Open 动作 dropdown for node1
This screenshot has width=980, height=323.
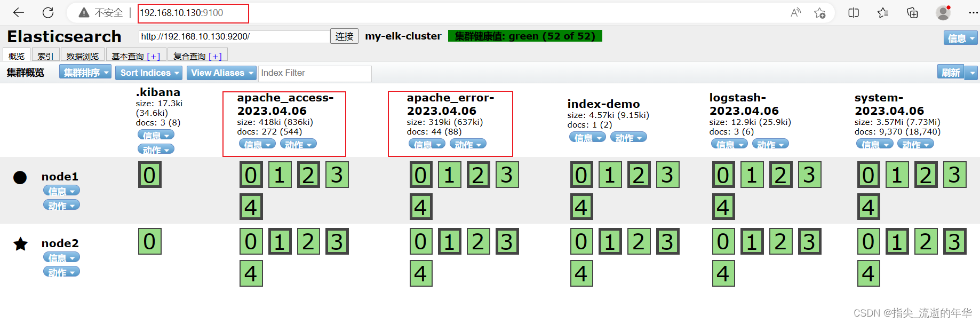pyautogui.click(x=61, y=205)
